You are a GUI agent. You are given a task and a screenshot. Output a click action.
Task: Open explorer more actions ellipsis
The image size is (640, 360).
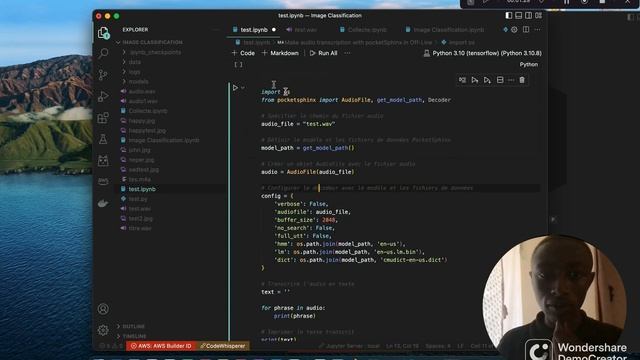coord(216,29)
